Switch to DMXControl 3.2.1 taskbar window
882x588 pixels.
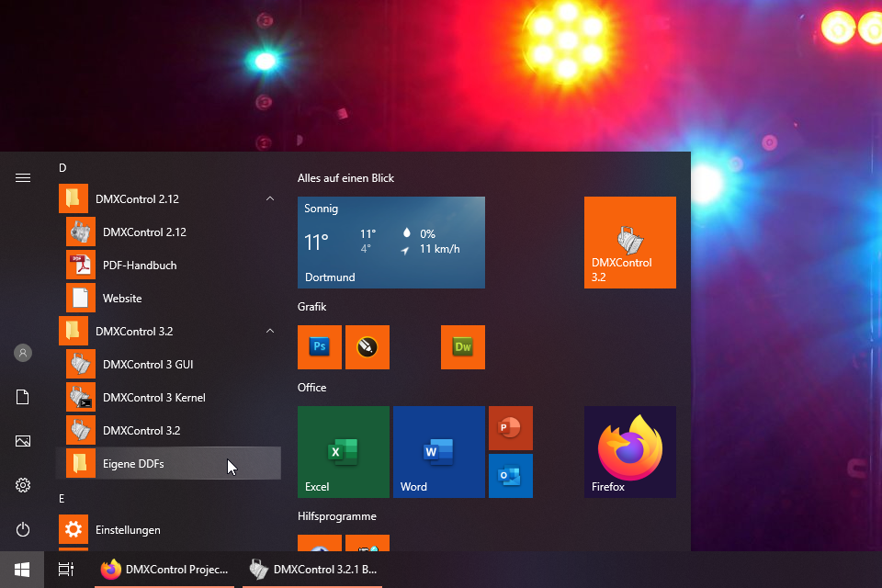point(313,570)
